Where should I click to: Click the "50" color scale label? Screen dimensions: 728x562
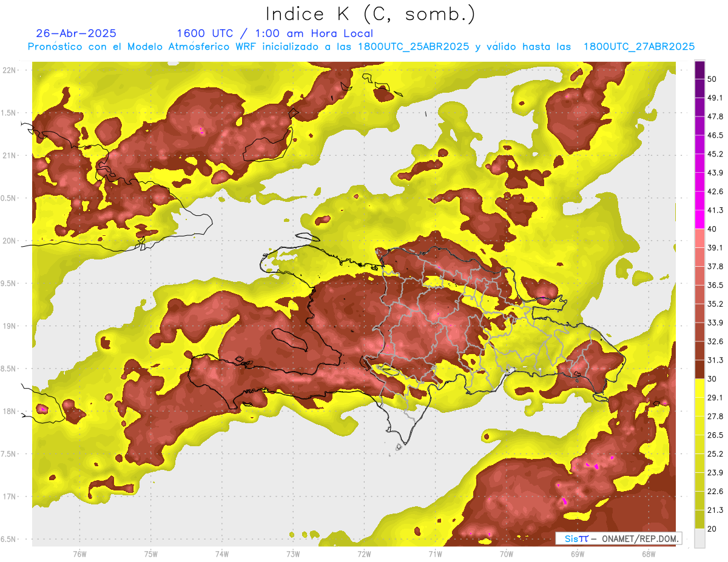(712, 78)
